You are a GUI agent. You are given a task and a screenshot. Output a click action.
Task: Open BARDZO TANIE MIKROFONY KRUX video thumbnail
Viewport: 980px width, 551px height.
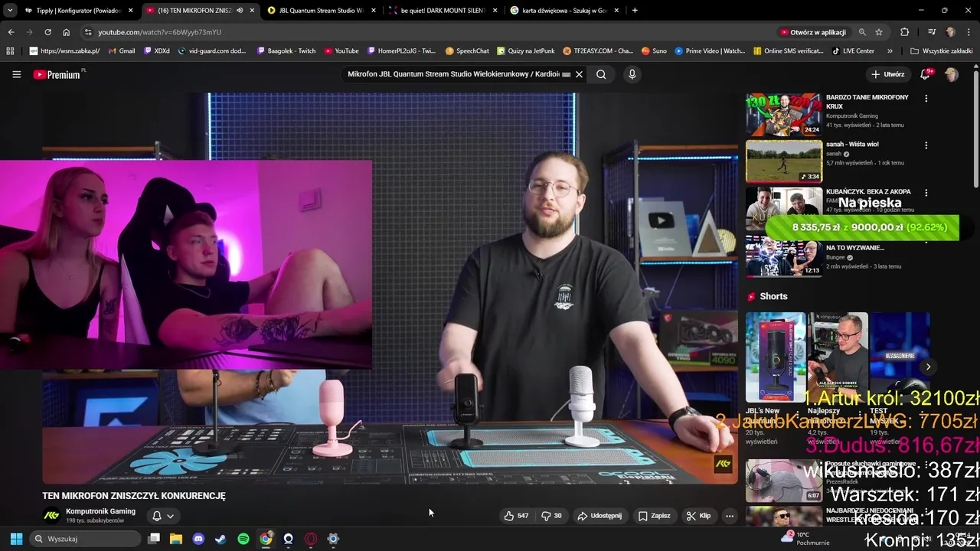[784, 115]
